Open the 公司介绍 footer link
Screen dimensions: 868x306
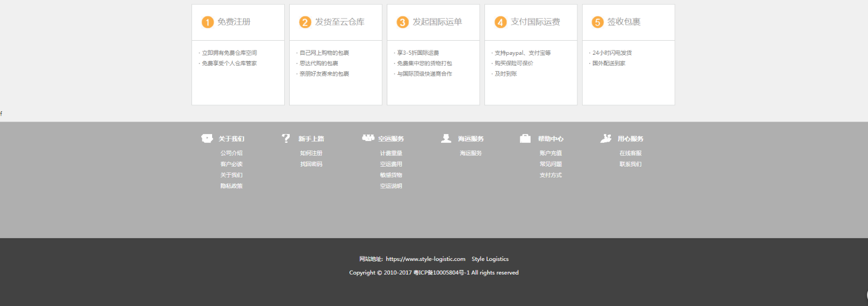[232, 153]
